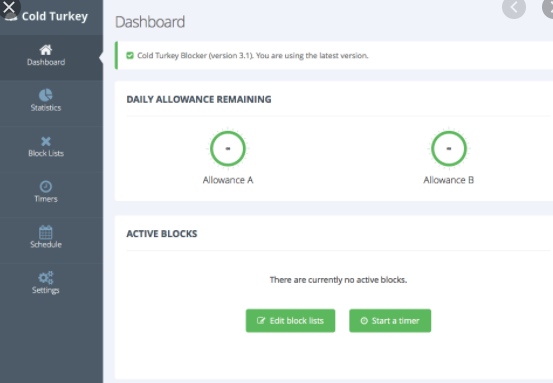Click the green checkmark on the version notice
The height and width of the screenshot is (383, 553).
[130, 55]
